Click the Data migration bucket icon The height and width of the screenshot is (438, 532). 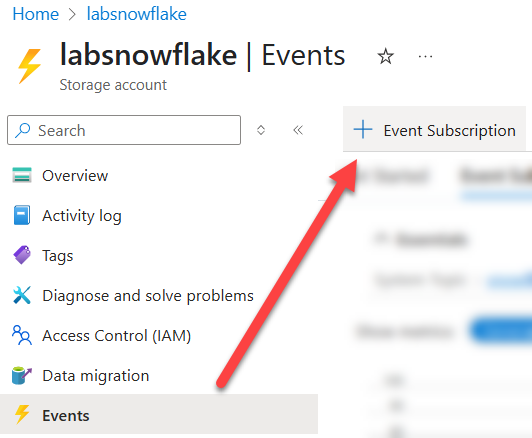(22, 375)
